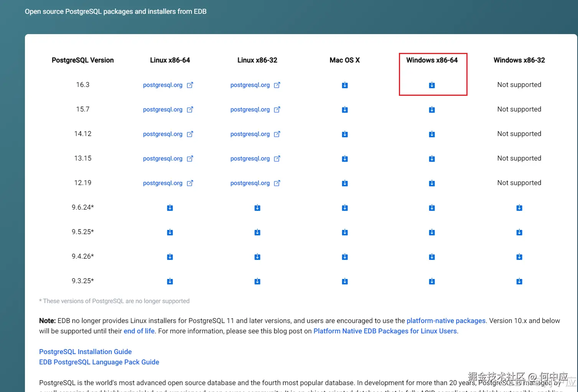Screen dimensions: 578x392
Task: Download PostgreSQL 9.4.26 for Windows x86-32
Action: point(519,257)
